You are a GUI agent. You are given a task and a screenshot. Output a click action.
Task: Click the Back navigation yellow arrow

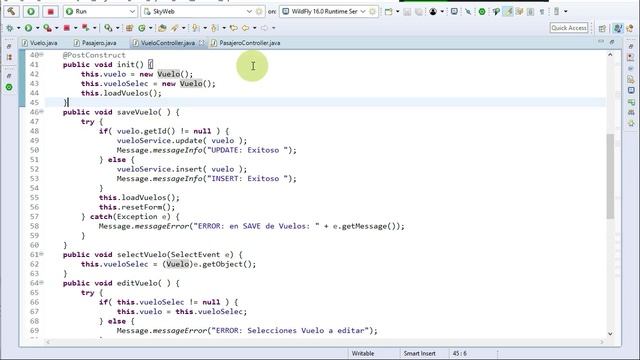[x=245, y=28]
